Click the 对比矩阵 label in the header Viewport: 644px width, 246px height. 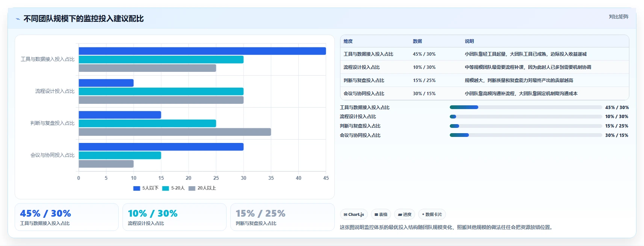click(x=618, y=17)
